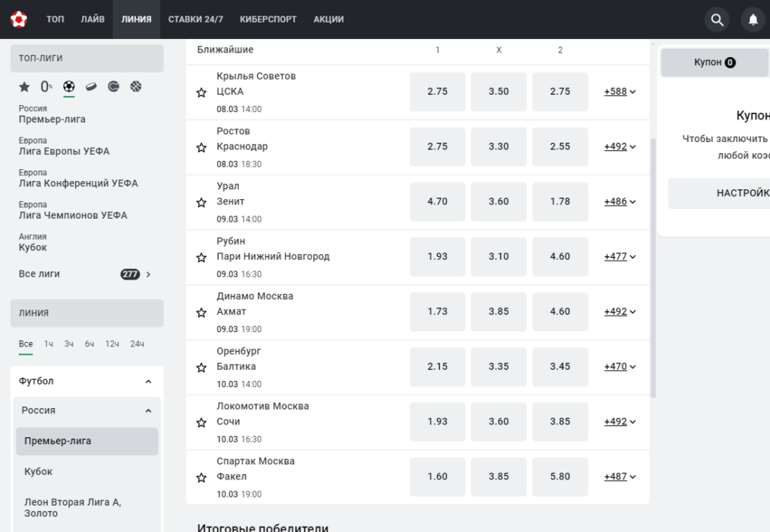Bet 4.60 on Ахмат win

[559, 311]
